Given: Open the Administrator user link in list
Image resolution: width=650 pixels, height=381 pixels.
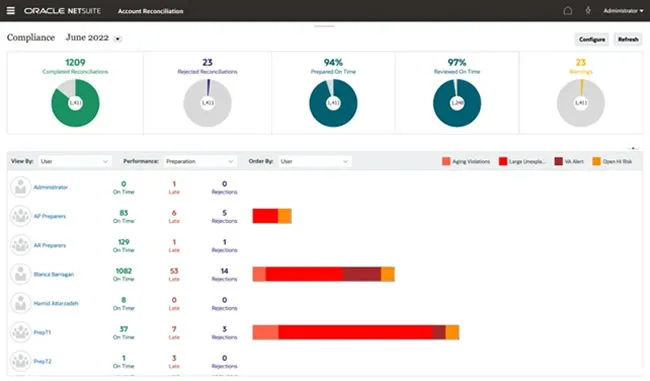Looking at the screenshot, I should (x=51, y=187).
